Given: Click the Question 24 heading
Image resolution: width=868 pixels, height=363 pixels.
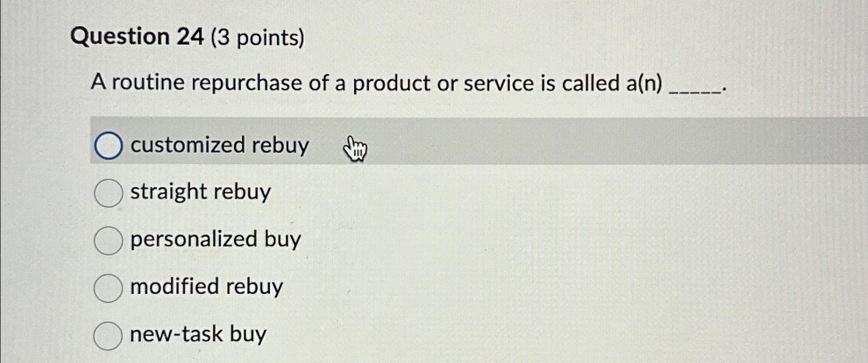Looking at the screenshot, I should pos(137,36).
